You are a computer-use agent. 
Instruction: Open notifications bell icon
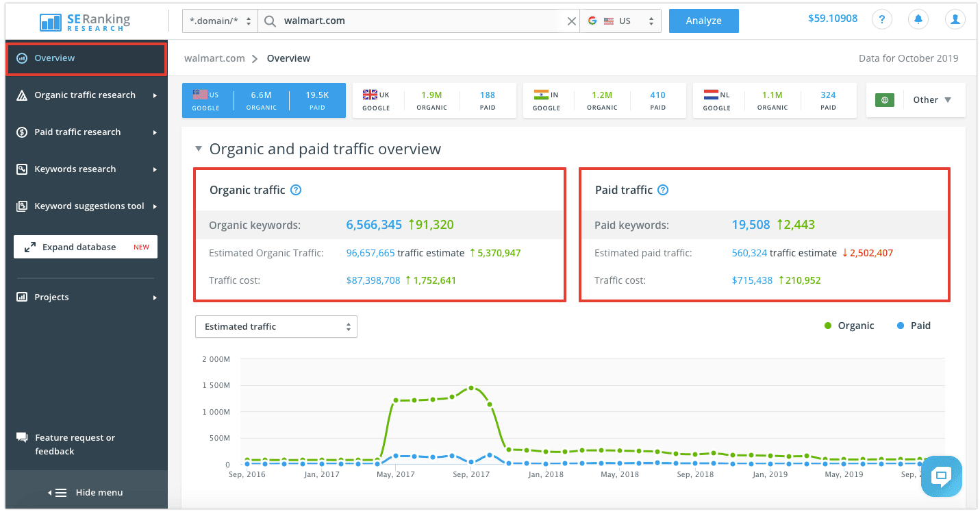click(x=918, y=20)
